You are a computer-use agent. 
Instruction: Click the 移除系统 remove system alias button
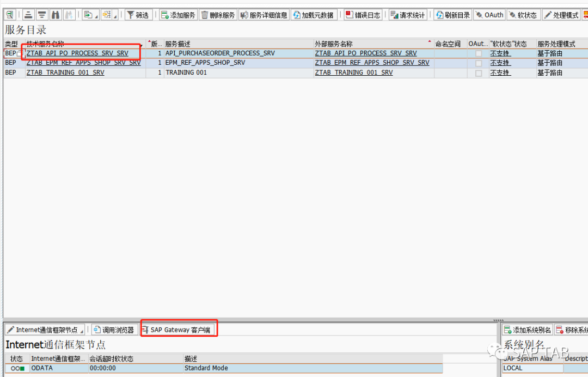coord(571,330)
